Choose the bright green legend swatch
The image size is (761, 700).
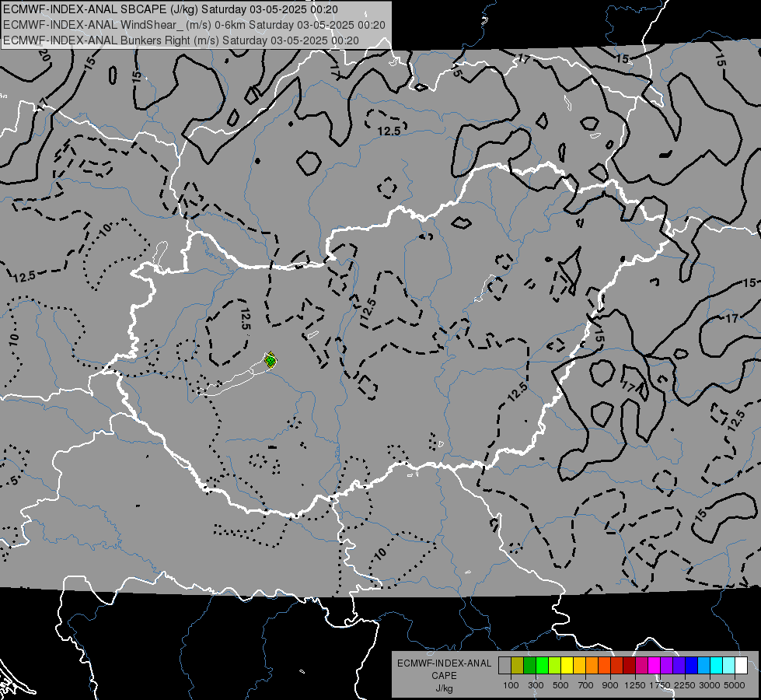pos(542,666)
